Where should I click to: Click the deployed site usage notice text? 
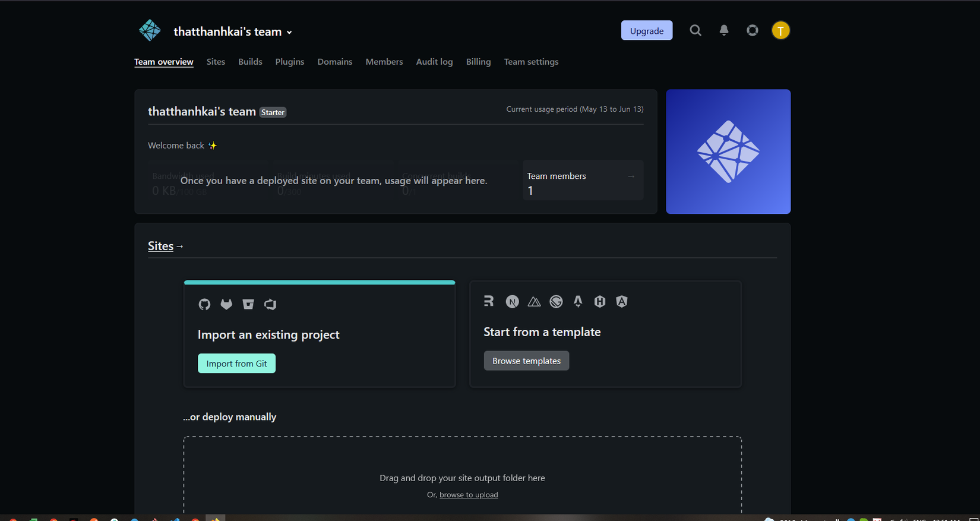(334, 181)
